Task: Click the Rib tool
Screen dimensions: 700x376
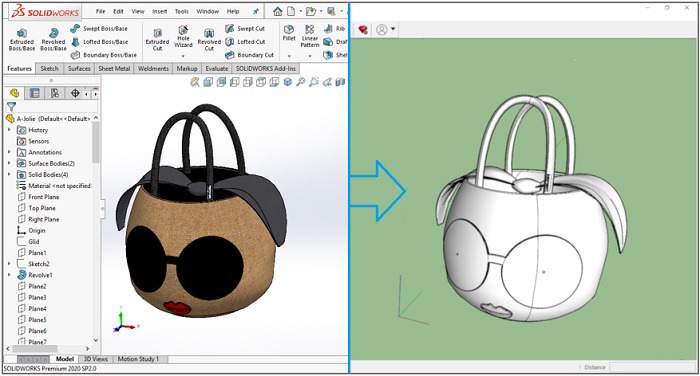Action: tap(334, 29)
